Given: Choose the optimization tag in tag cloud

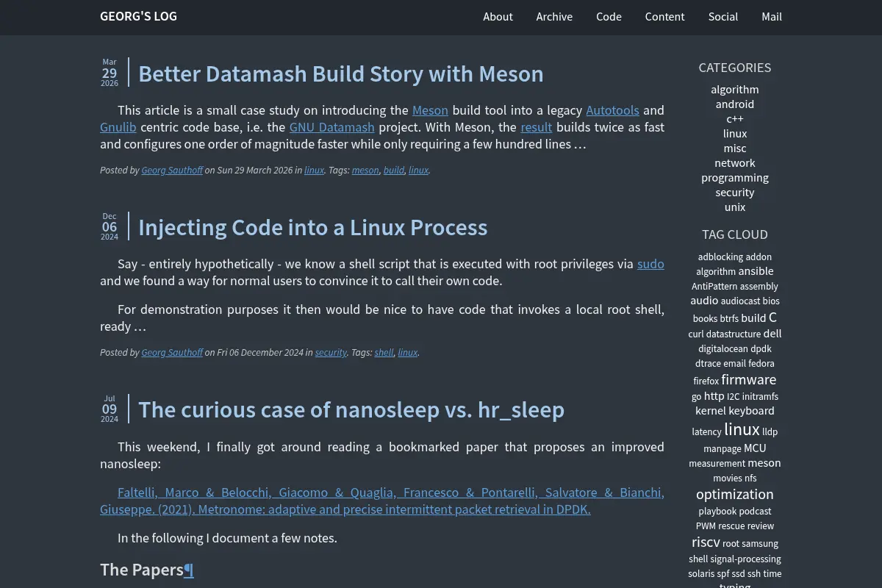Looking at the screenshot, I should [735, 494].
